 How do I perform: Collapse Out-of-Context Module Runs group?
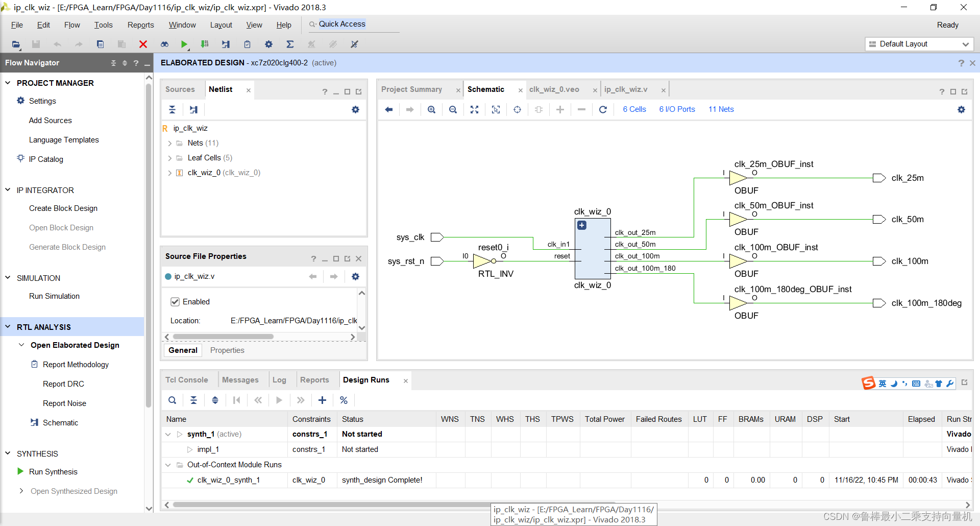coord(168,465)
